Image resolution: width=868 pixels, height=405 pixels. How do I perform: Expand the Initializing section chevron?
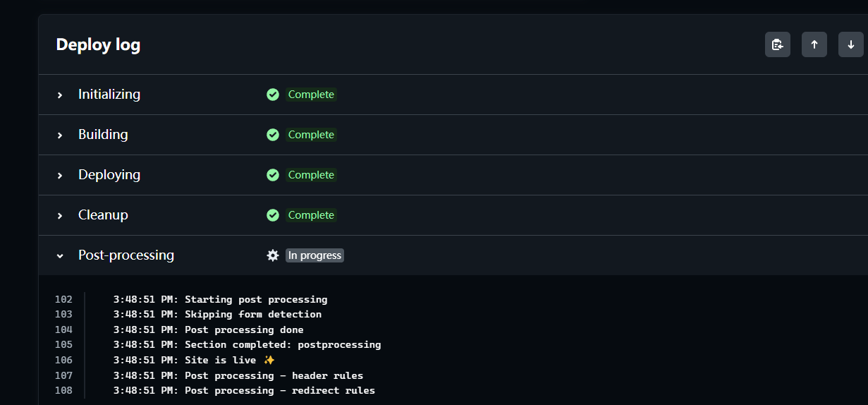[x=60, y=95]
